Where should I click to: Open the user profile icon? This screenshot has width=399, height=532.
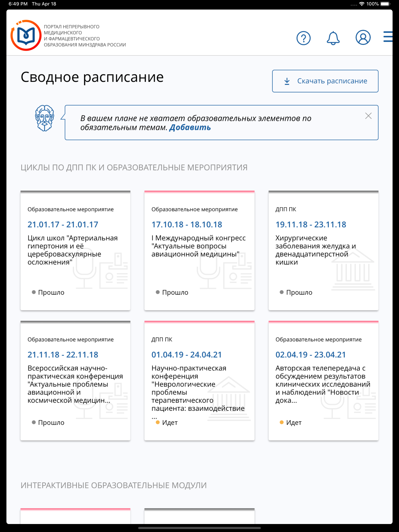coord(363,38)
